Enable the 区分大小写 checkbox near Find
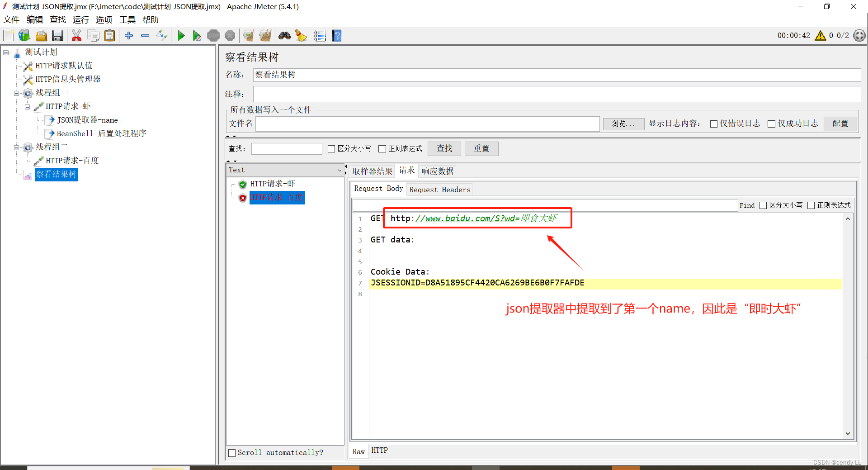Viewport: 868px width, 470px height. point(764,205)
